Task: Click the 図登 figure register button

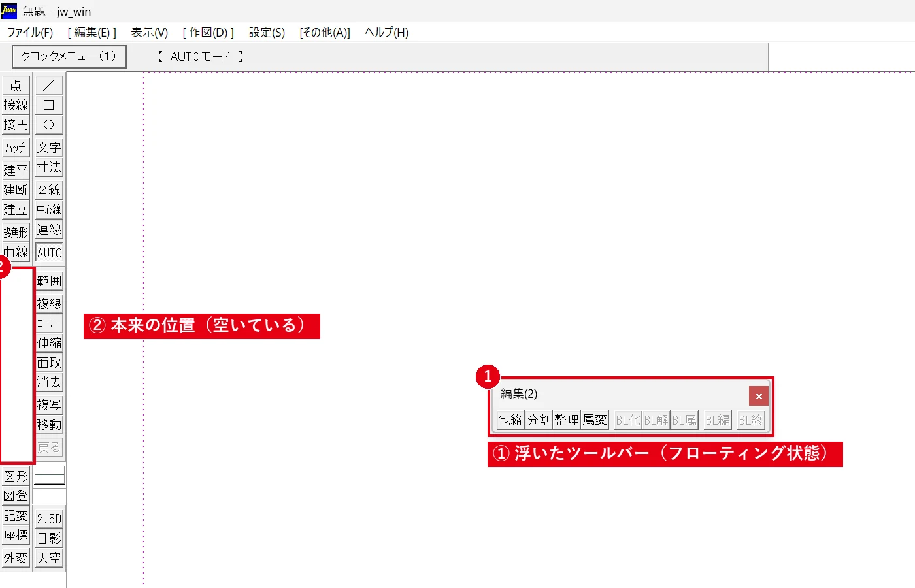Action: 16,496
